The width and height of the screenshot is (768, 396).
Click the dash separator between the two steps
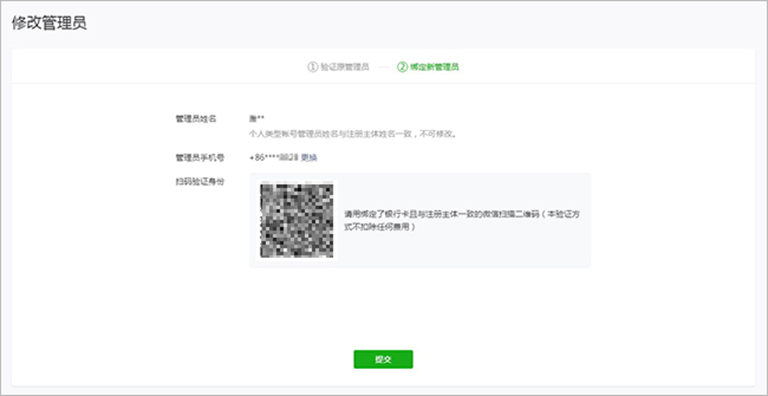tap(383, 68)
